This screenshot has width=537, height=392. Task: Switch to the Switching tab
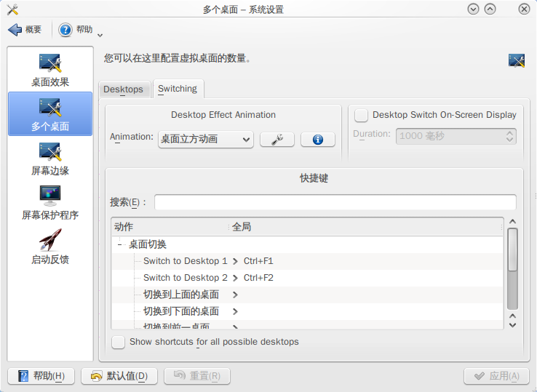click(x=178, y=89)
